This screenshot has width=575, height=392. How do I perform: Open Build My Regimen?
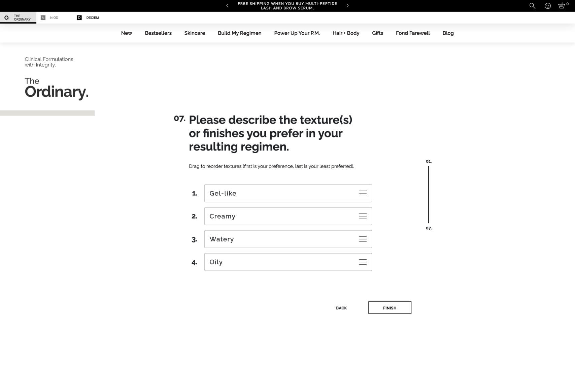240,33
